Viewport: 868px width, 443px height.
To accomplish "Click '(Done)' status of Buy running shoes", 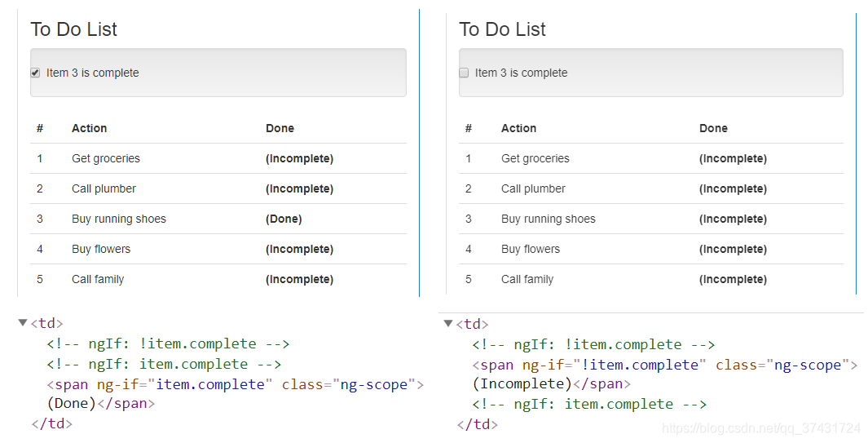I will click(284, 219).
